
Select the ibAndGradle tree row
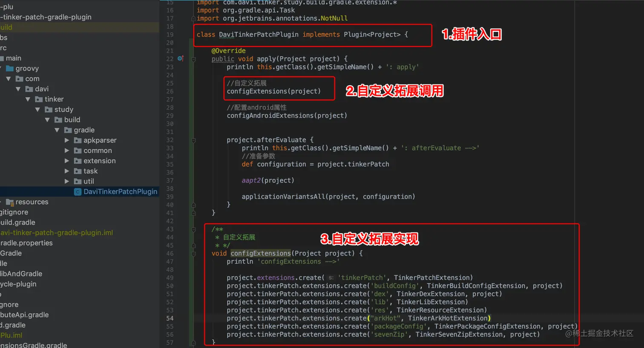(x=79, y=274)
